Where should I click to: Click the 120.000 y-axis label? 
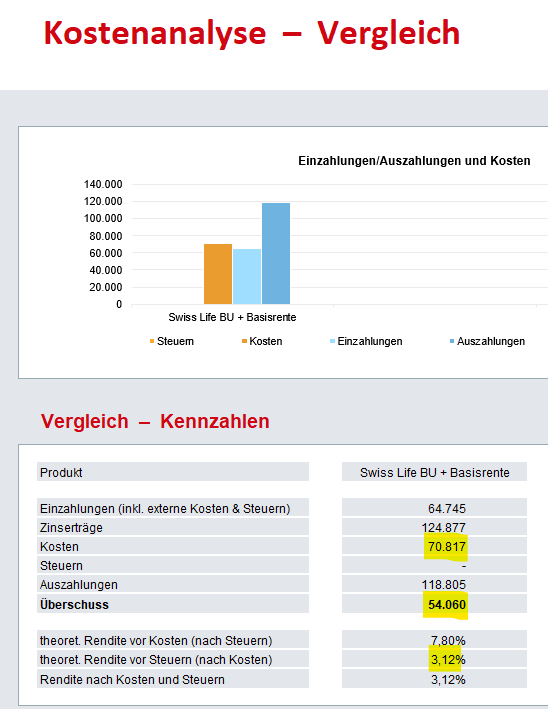(x=103, y=201)
